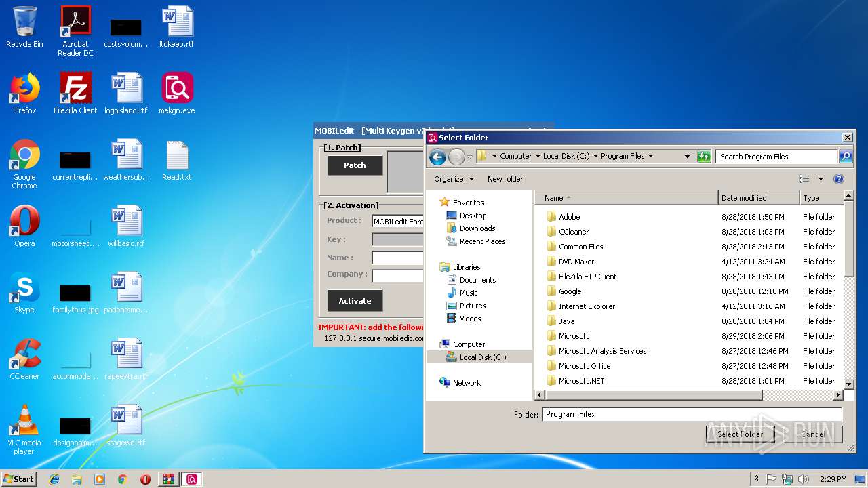Open Downloads in the navigation pane
The image size is (868, 488).
pyautogui.click(x=477, y=228)
